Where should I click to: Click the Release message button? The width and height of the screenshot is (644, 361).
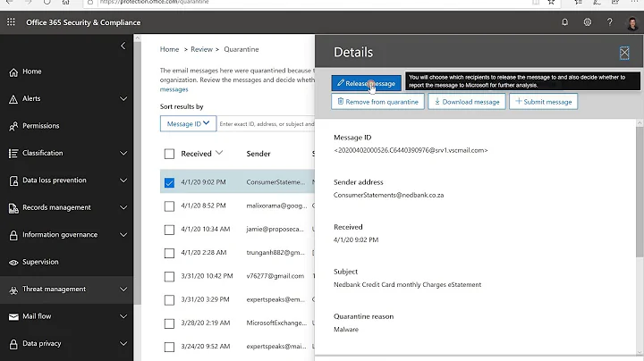point(367,83)
